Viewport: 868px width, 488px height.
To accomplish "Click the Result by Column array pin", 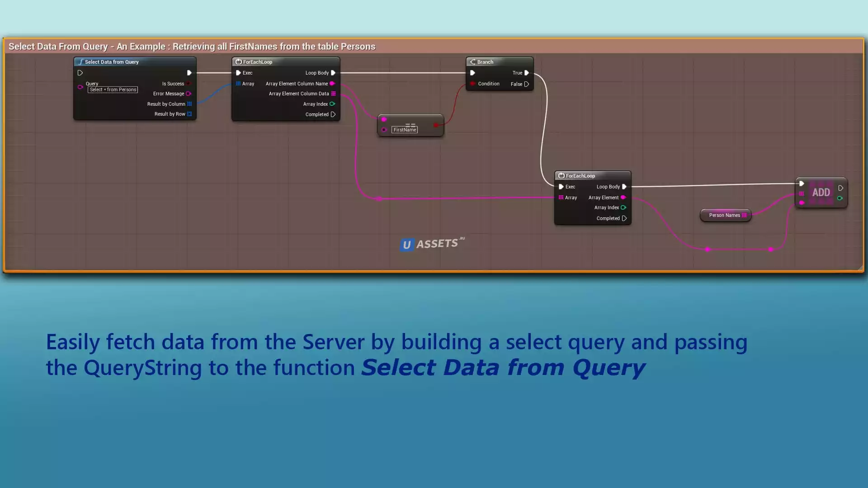I will coord(189,104).
